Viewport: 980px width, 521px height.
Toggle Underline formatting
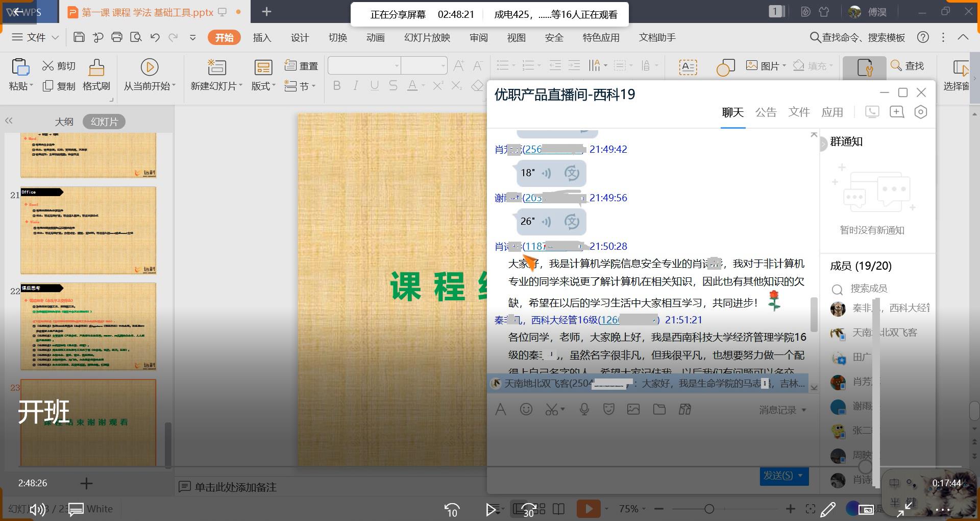pyautogui.click(x=375, y=86)
